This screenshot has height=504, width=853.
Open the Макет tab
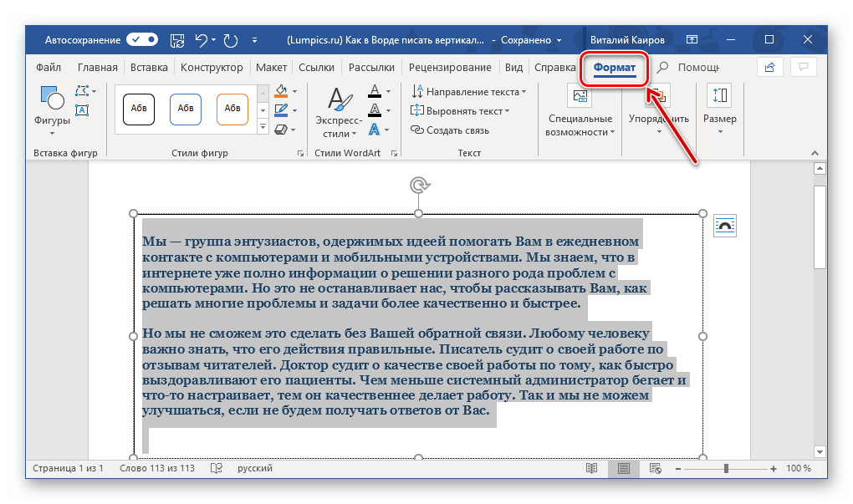click(x=271, y=68)
